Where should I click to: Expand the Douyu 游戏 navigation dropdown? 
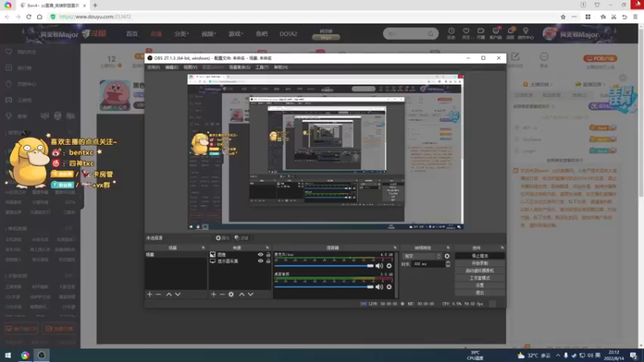tap(236, 34)
